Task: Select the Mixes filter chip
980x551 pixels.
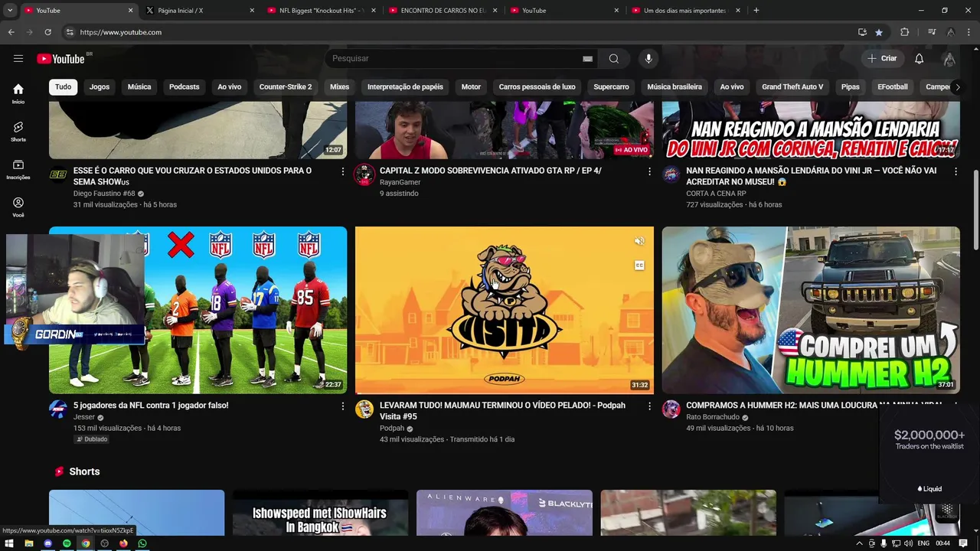Action: [x=339, y=86]
